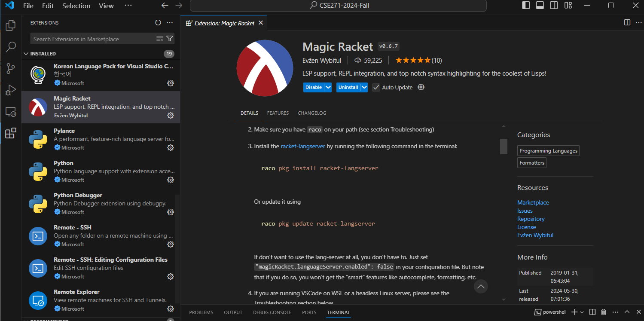Open the Search view in activity bar
Image resolution: width=644 pixels, height=321 pixels.
click(11, 47)
